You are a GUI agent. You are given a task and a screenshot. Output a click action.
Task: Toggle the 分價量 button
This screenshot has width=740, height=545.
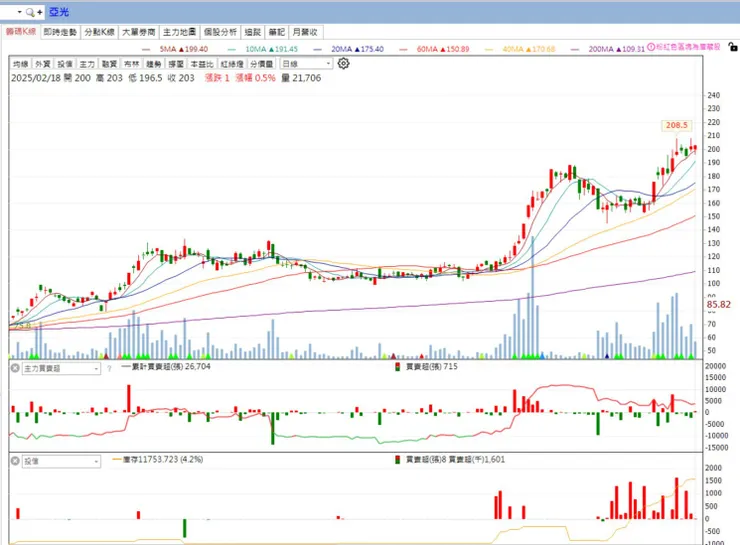[x=262, y=64]
